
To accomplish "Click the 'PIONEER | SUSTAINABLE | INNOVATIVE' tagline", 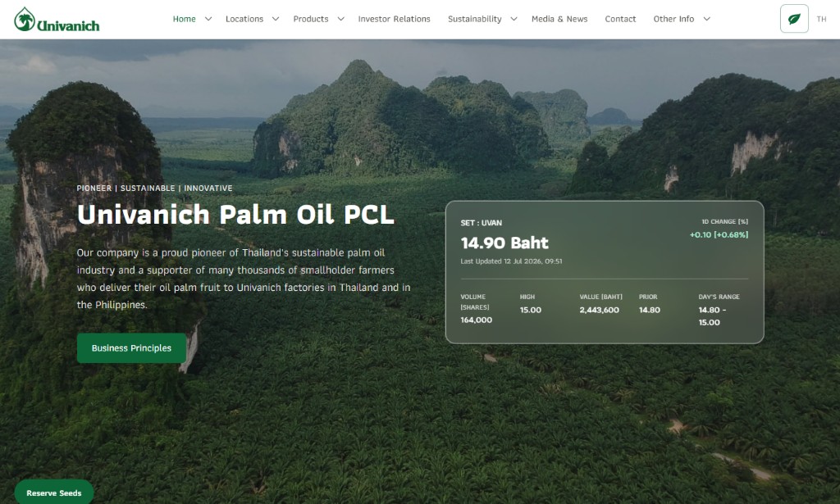I will pyautogui.click(x=154, y=188).
